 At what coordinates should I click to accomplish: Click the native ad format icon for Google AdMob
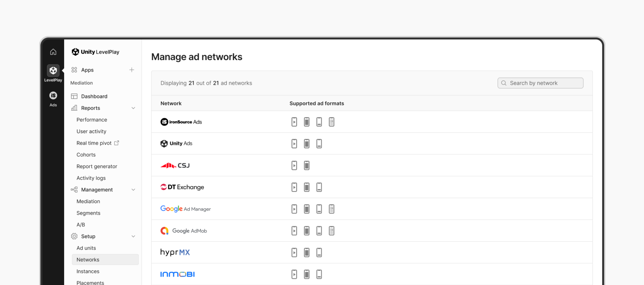331,231
